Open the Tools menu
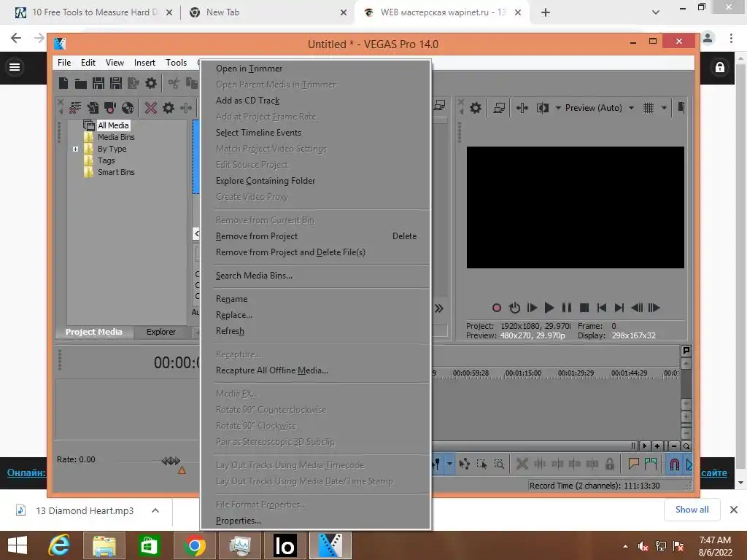This screenshot has width=747, height=560. (176, 63)
